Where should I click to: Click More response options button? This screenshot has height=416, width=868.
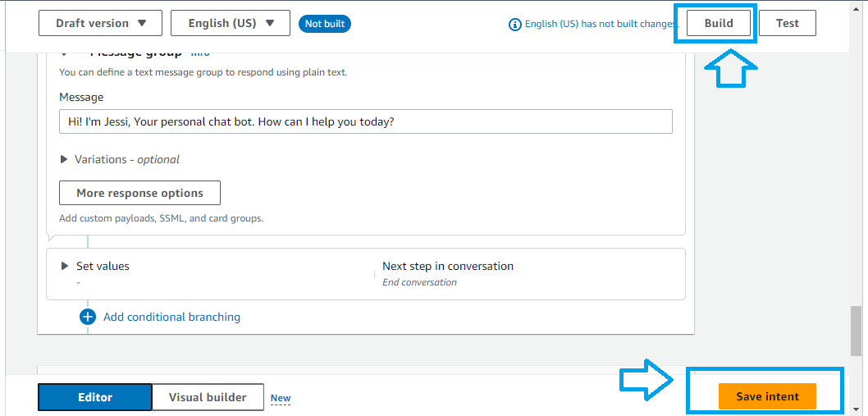139,193
